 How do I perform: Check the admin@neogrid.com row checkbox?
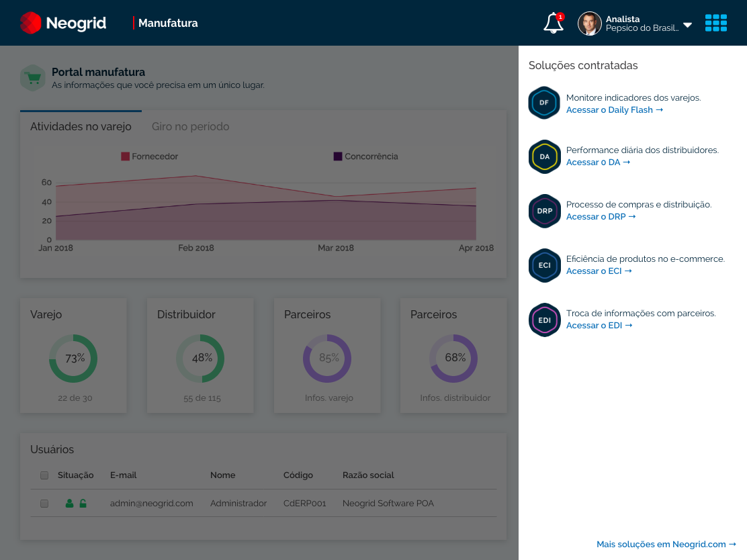pyautogui.click(x=44, y=504)
